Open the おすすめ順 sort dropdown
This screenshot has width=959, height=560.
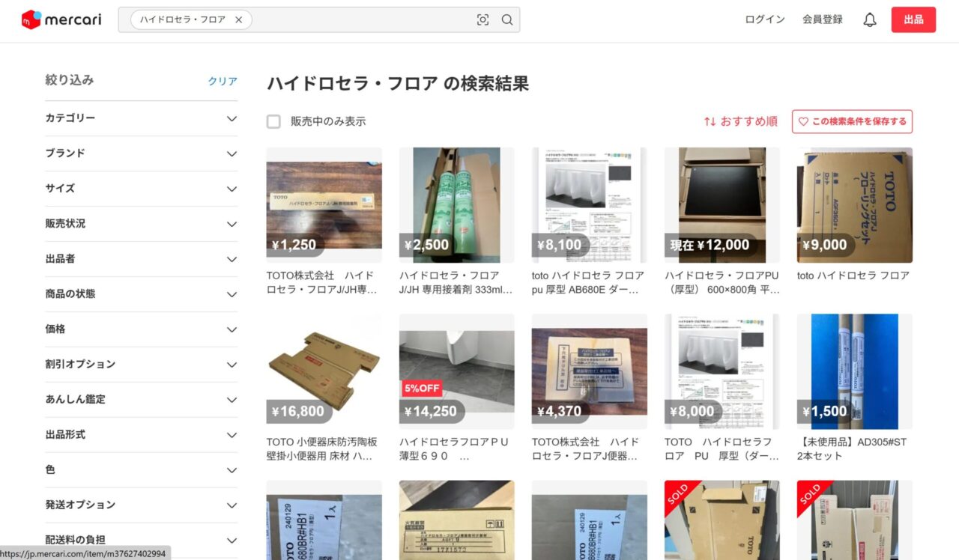(x=740, y=121)
